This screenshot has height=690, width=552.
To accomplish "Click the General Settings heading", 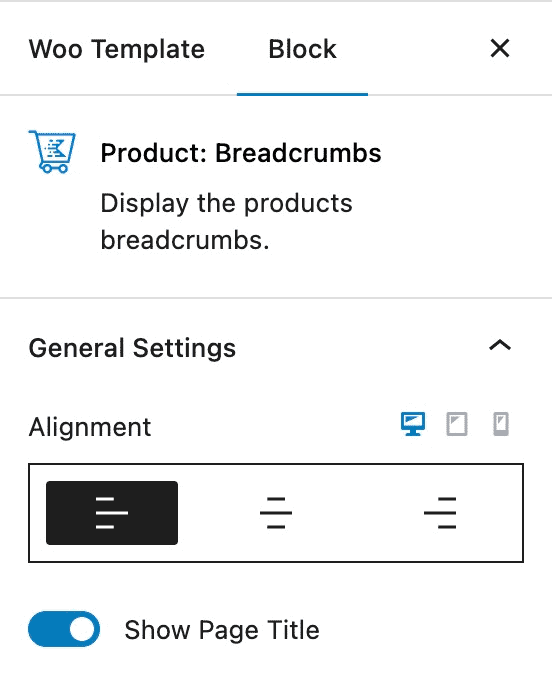I will pyautogui.click(x=132, y=348).
